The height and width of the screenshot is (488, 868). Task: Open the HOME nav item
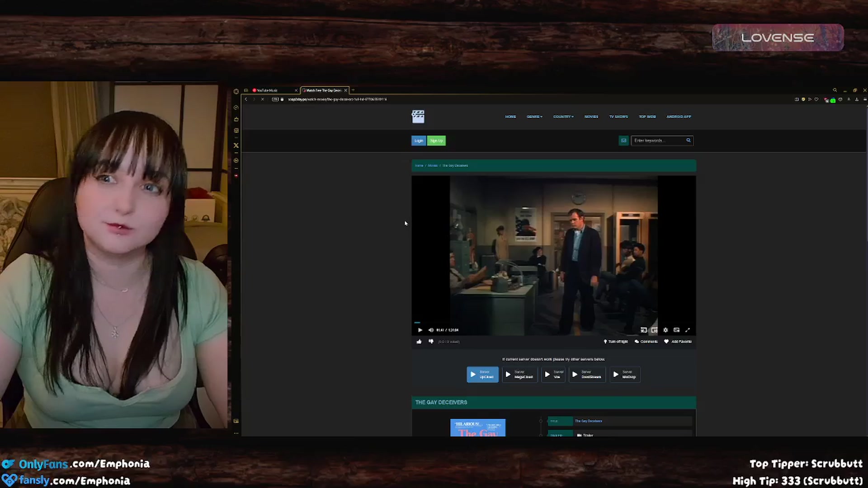510,117
